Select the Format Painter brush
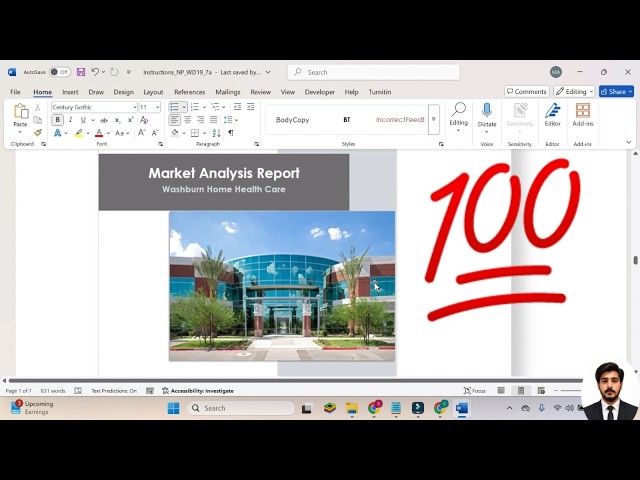 pos(38,133)
